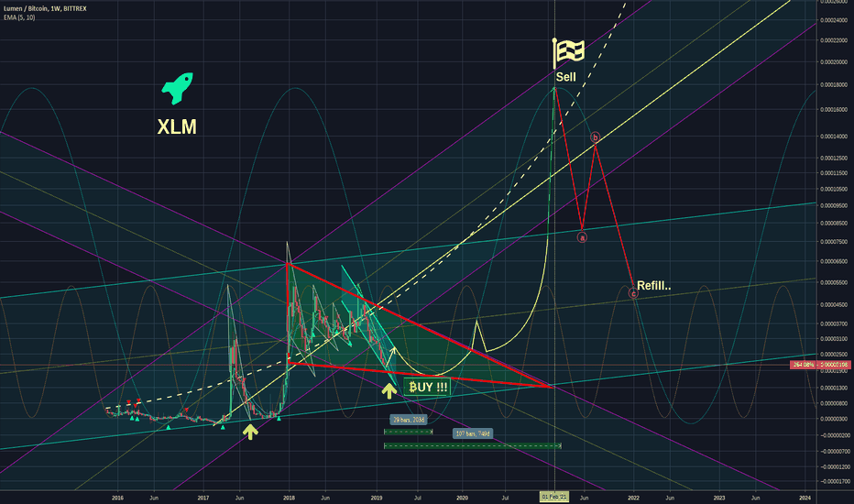Click the 2023 label on time axis

[x=719, y=498]
